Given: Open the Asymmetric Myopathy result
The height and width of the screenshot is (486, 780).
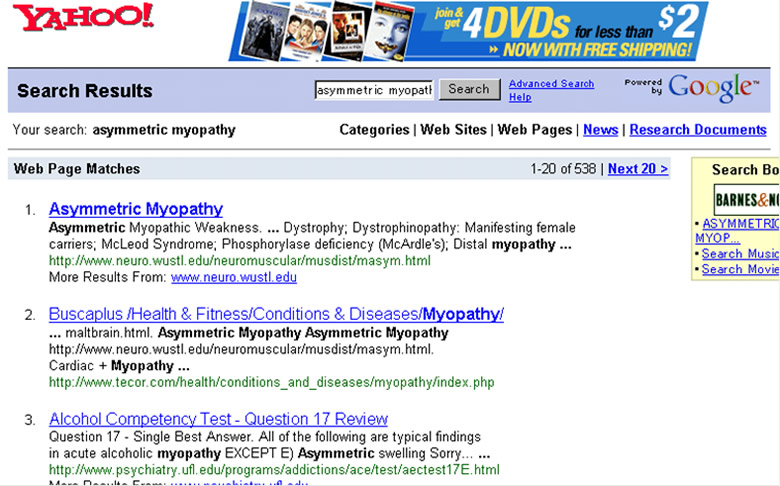Looking at the screenshot, I should (x=136, y=209).
